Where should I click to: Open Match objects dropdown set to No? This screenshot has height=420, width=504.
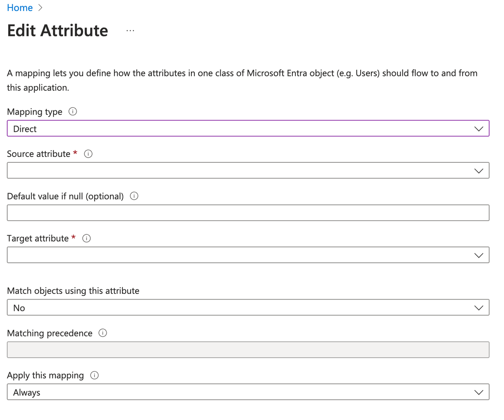(248, 308)
